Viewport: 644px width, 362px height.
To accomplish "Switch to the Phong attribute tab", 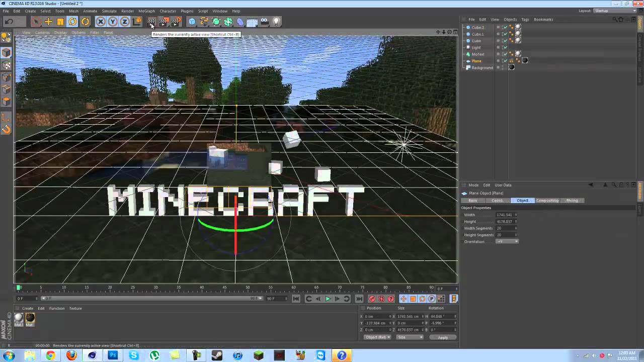I will [572, 201].
